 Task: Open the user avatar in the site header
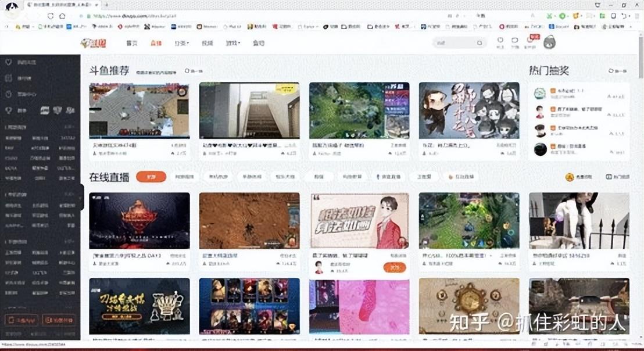click(549, 42)
